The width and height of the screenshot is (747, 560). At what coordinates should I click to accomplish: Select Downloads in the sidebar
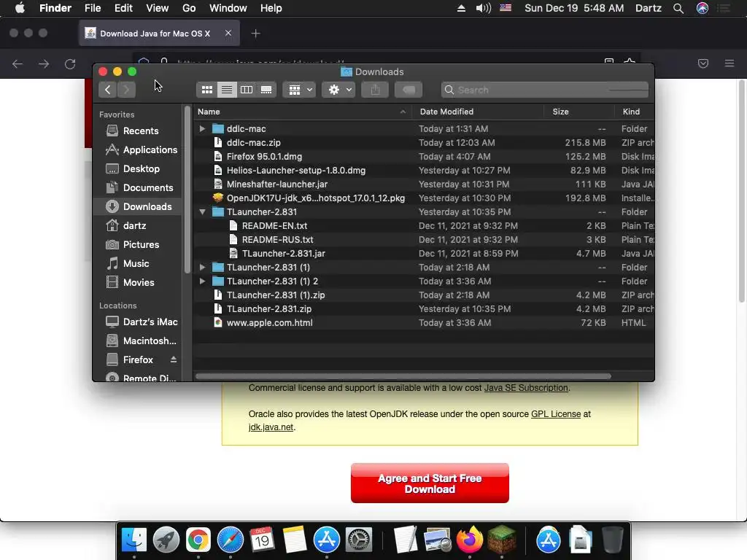(138, 206)
